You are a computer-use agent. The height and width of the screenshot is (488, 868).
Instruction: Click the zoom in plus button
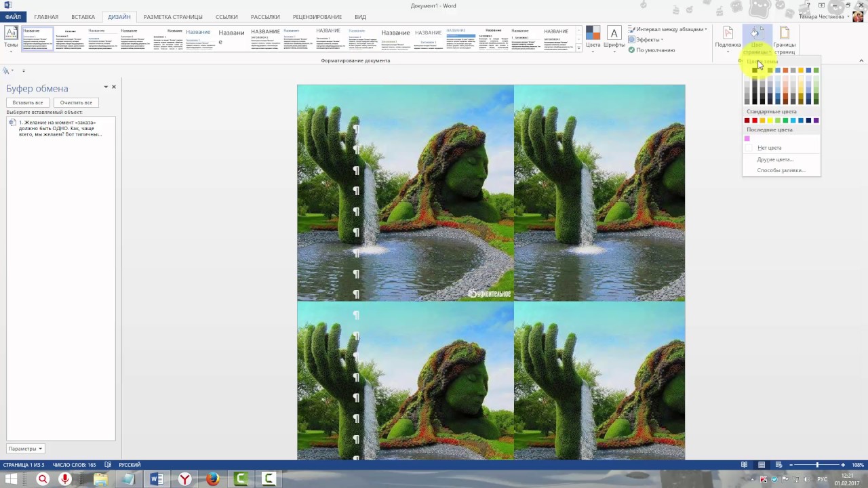843,465
